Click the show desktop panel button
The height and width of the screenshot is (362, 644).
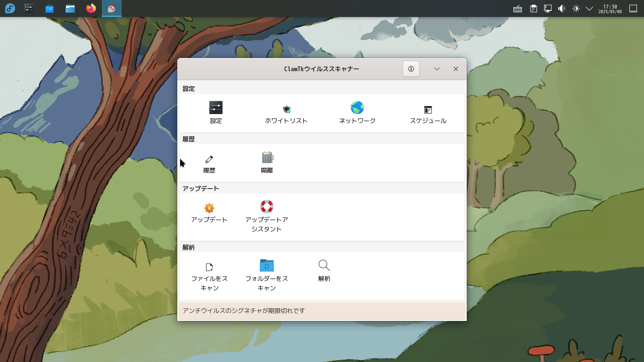(633, 8)
